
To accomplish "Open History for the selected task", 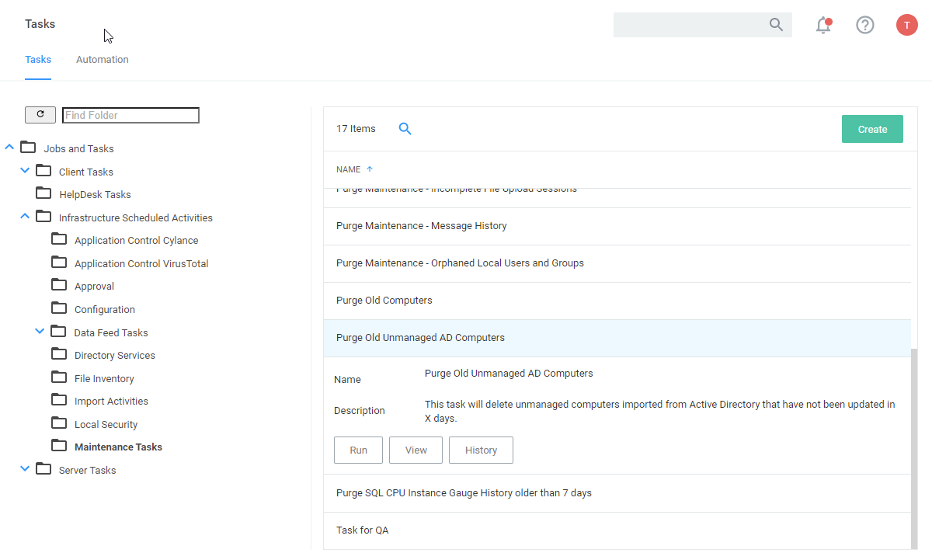I will point(481,450).
